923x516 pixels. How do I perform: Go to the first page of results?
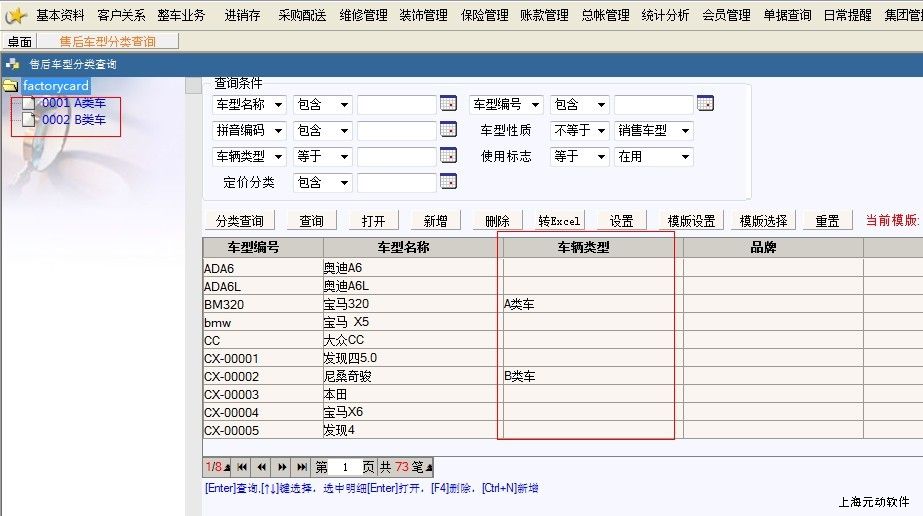click(243, 467)
